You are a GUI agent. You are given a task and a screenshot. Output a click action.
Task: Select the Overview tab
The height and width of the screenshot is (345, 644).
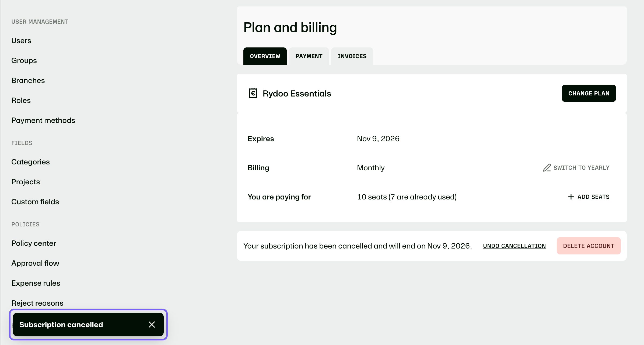click(x=265, y=56)
